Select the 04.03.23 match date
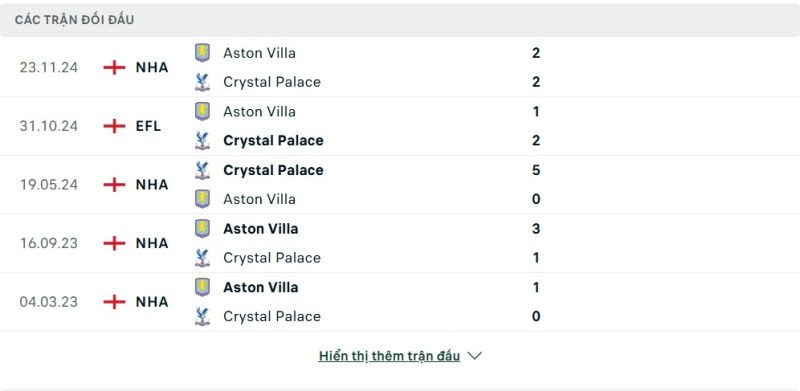Viewport: 800px width, 391px height. [x=48, y=302]
